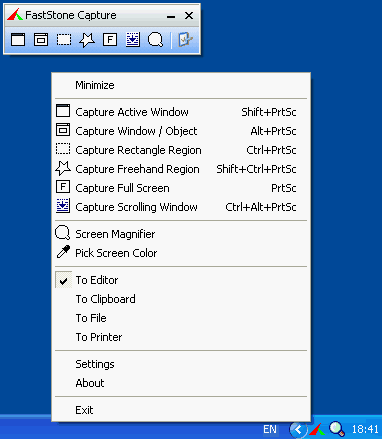Open the output destination options toolbar icon

[185, 40]
